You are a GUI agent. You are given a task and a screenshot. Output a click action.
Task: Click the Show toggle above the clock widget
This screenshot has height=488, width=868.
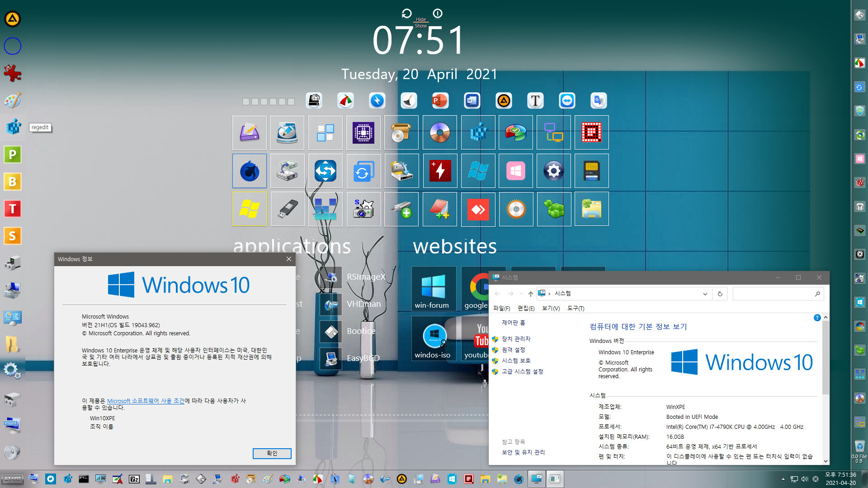420,26
